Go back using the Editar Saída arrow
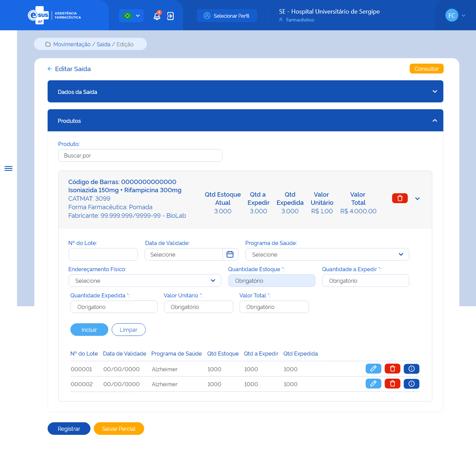The width and height of the screenshot is (476, 459). (50, 69)
